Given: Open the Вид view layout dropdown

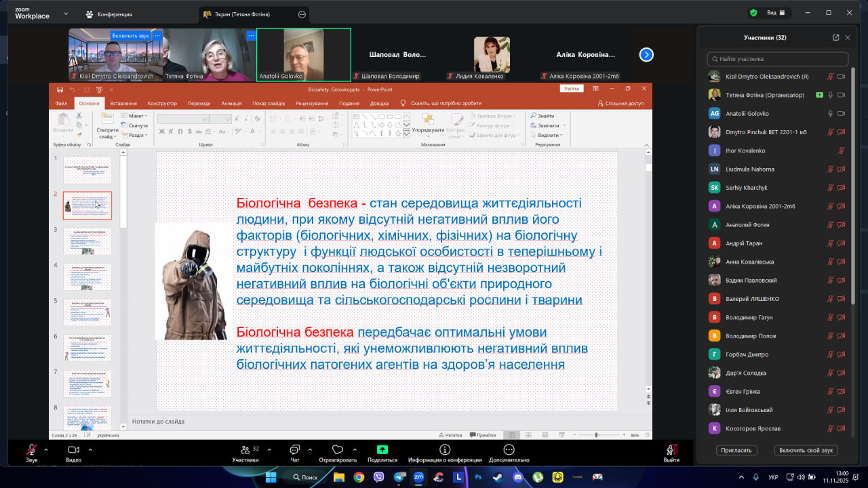Looking at the screenshot, I should point(775,13).
